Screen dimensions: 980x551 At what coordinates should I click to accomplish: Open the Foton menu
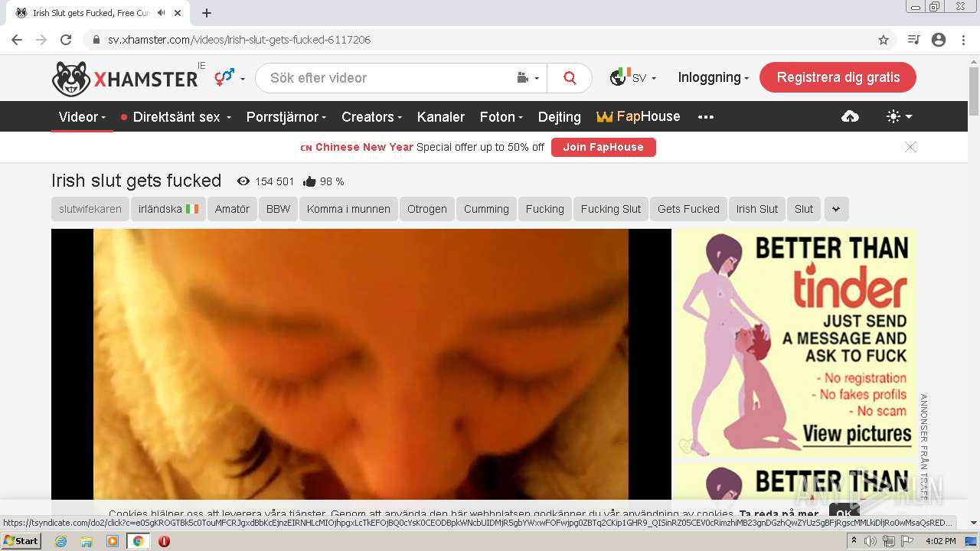[501, 117]
